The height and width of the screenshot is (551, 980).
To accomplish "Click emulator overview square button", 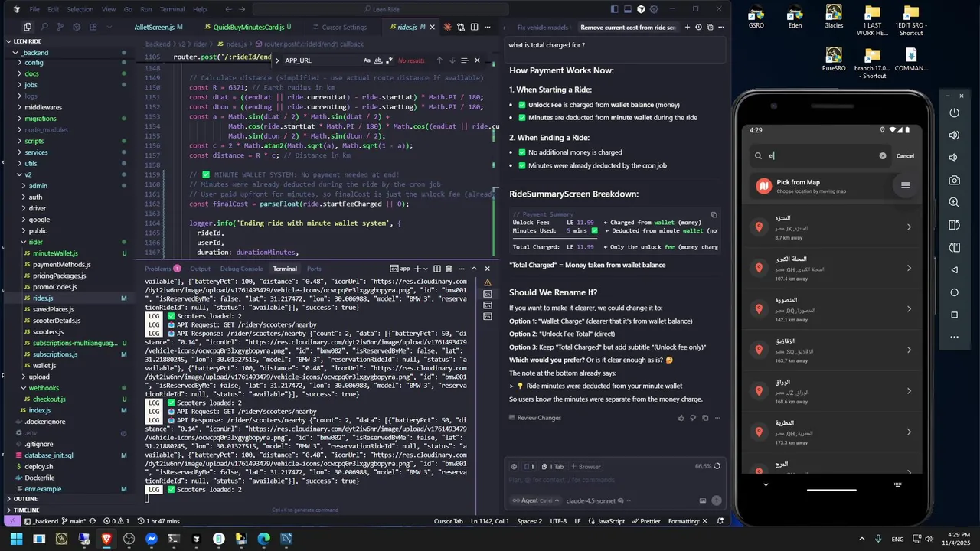I will tap(954, 315).
